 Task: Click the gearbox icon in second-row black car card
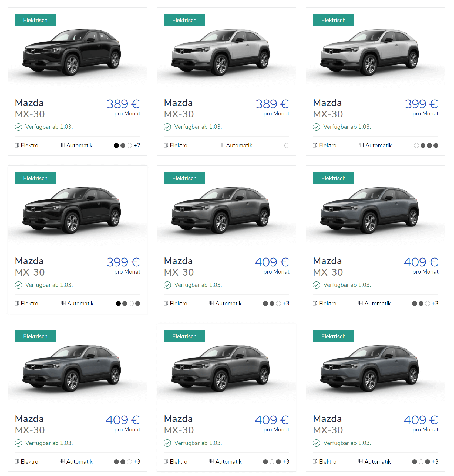point(63,303)
